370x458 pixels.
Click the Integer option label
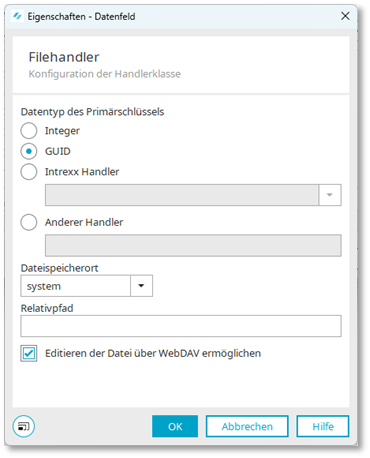[62, 131]
